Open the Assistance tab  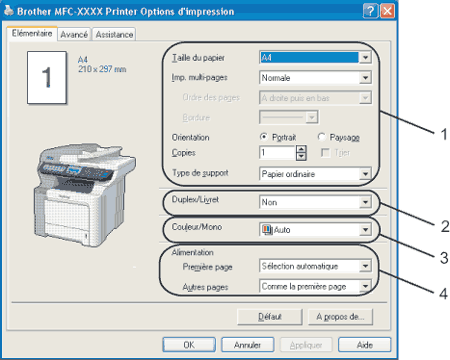point(114,34)
